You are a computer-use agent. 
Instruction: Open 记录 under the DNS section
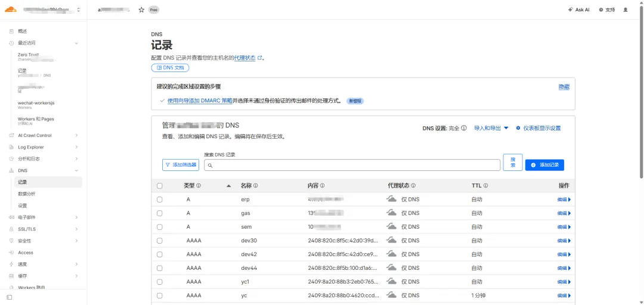point(48,182)
